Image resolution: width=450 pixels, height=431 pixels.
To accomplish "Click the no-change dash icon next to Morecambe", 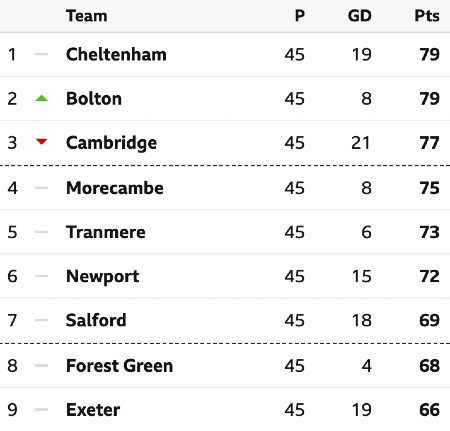I will (x=42, y=188).
